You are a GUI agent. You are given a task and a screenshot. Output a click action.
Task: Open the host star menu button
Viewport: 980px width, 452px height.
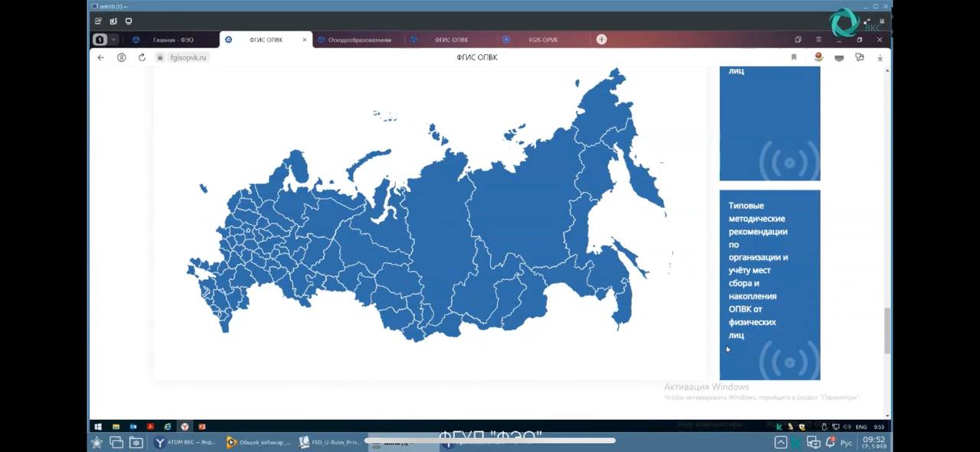(x=96, y=442)
